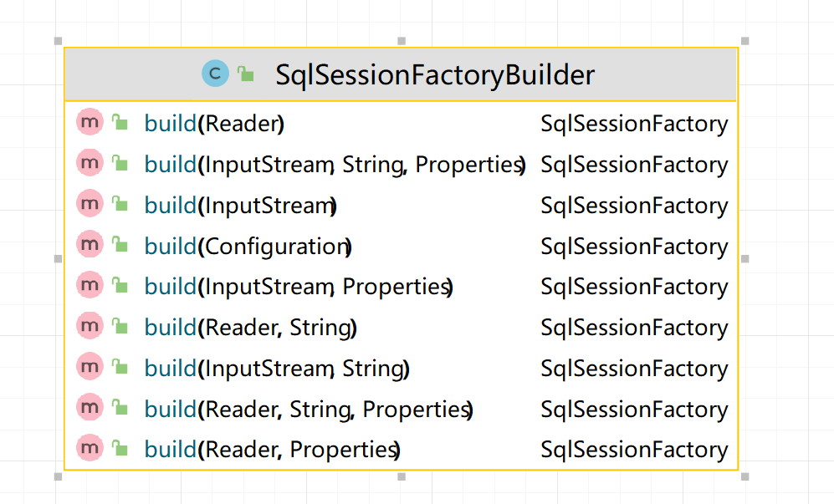Select the build(Reader, String, Properties) method
This screenshot has height=504, width=834.
tap(309, 410)
